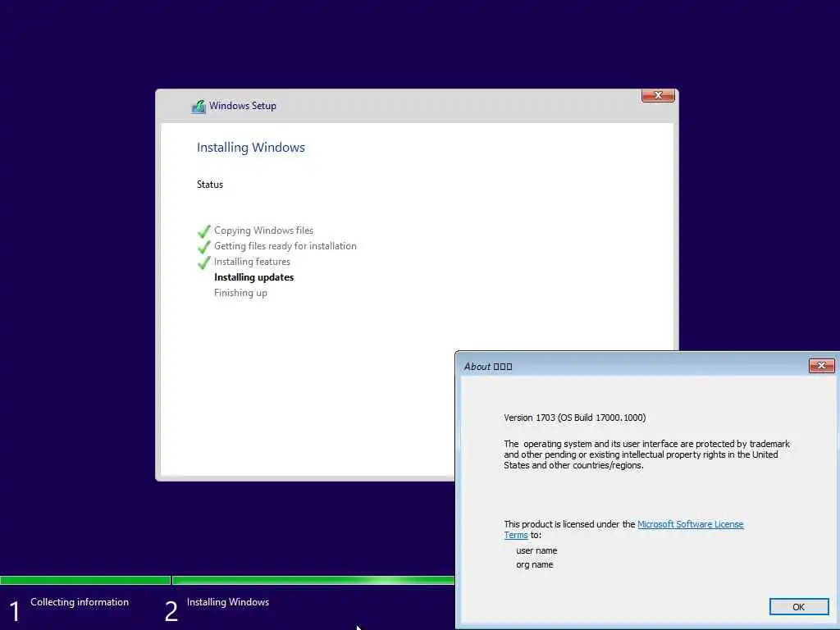This screenshot has height=630, width=840.
Task: Click the About dialog title bar text
Action: point(488,367)
